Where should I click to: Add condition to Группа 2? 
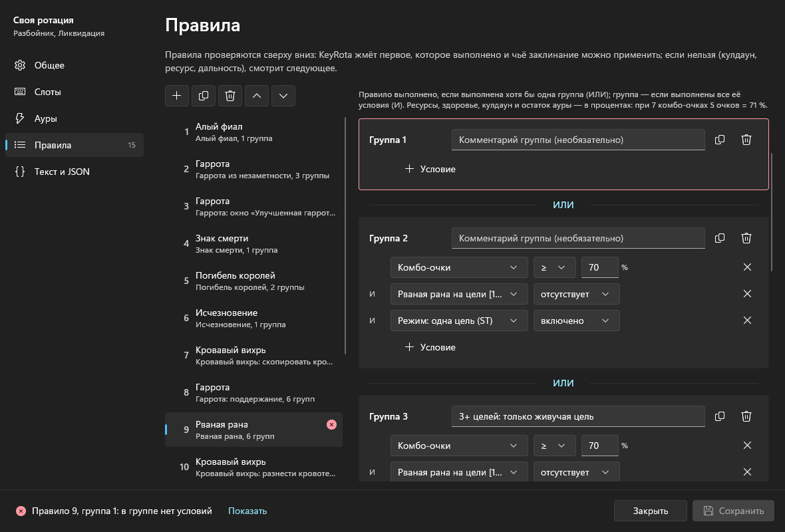point(430,347)
